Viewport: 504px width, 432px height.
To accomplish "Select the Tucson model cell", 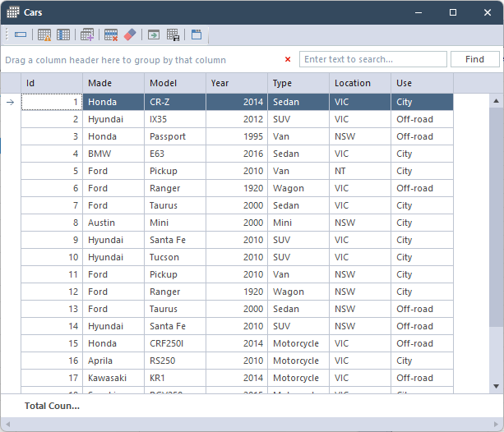I will click(x=175, y=257).
